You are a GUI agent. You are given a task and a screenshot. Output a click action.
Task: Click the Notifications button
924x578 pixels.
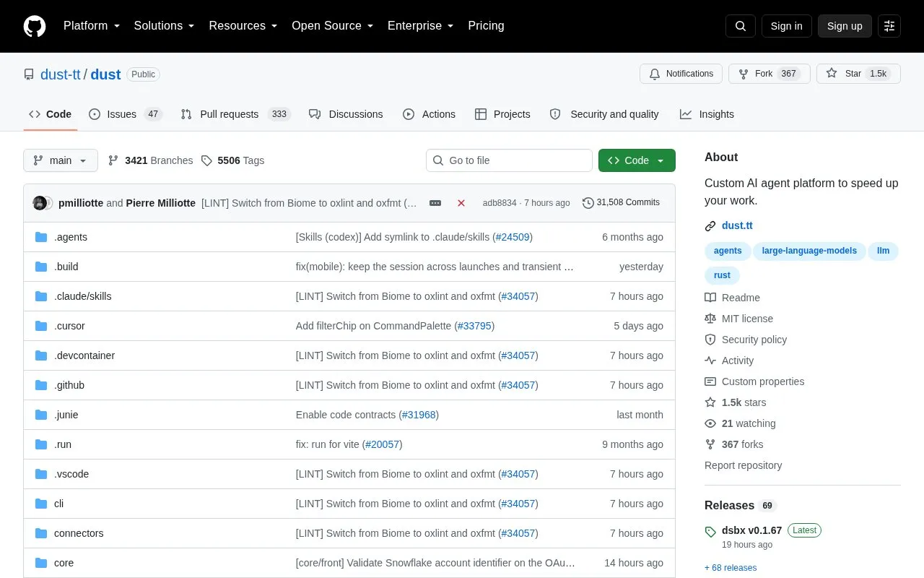(681, 74)
